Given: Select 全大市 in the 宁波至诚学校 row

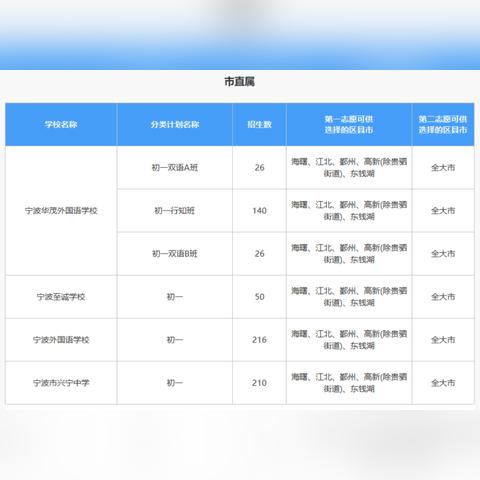Looking at the screenshot, I should (443, 297).
